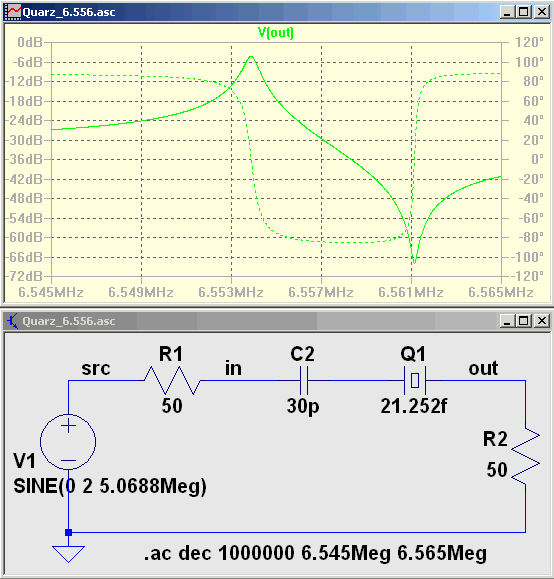Click the 0dB magnitude axis label

coord(30,42)
